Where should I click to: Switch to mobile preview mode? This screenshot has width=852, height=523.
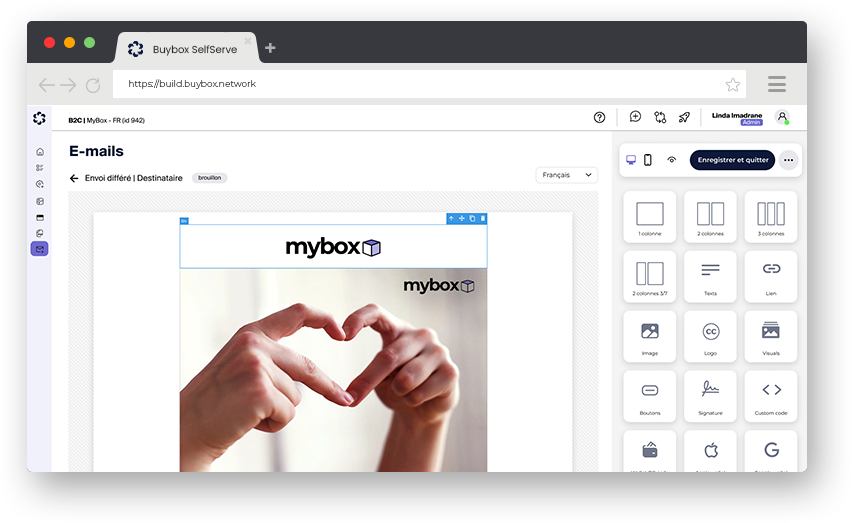[x=648, y=160]
